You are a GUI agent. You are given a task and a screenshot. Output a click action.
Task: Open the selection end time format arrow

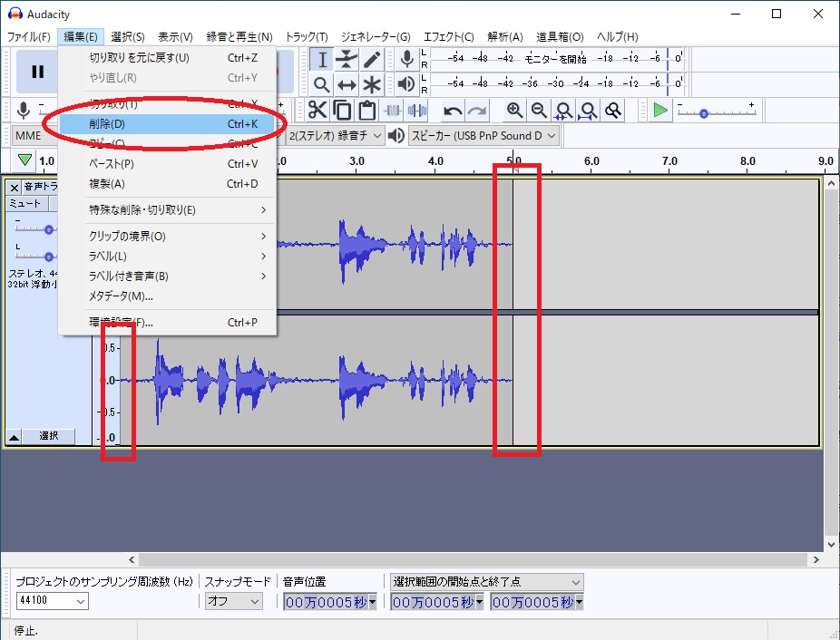pos(579,603)
